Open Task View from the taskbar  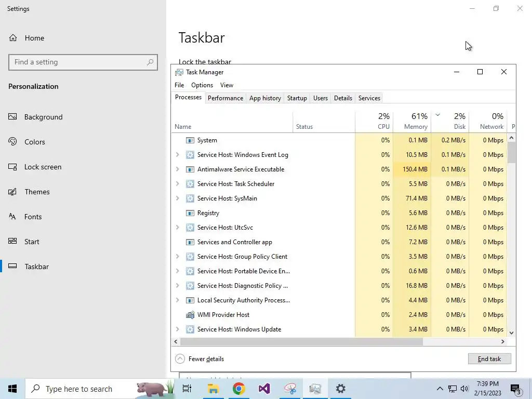click(x=187, y=389)
